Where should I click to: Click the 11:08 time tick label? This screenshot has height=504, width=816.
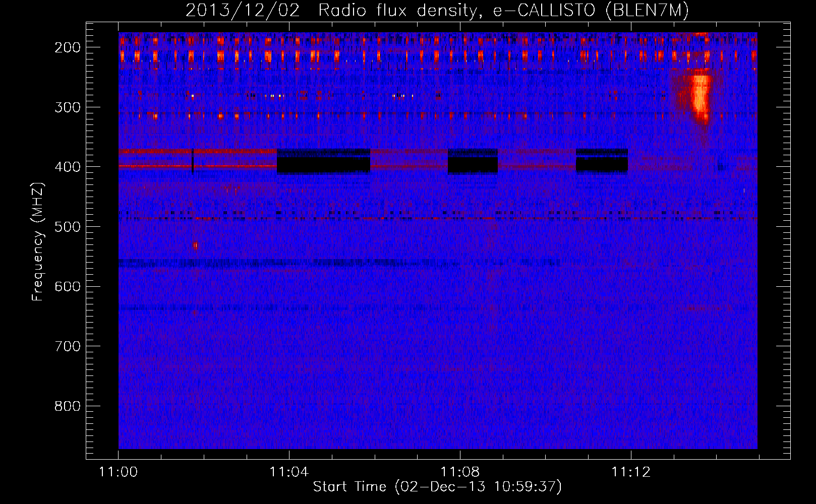tap(460, 472)
